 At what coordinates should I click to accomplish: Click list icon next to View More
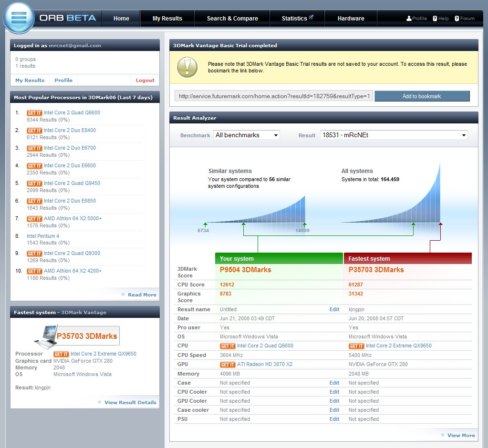(x=443, y=435)
